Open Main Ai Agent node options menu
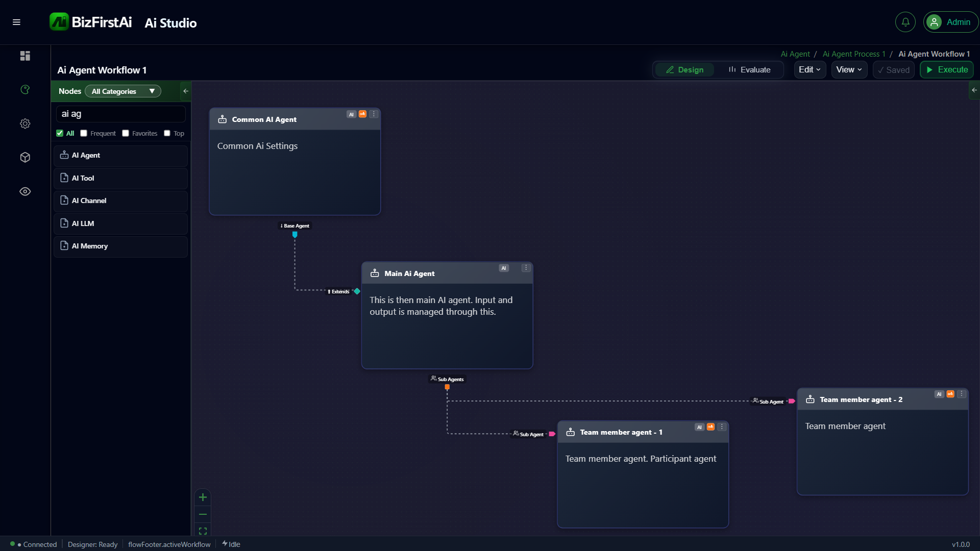The width and height of the screenshot is (980, 551). click(526, 268)
